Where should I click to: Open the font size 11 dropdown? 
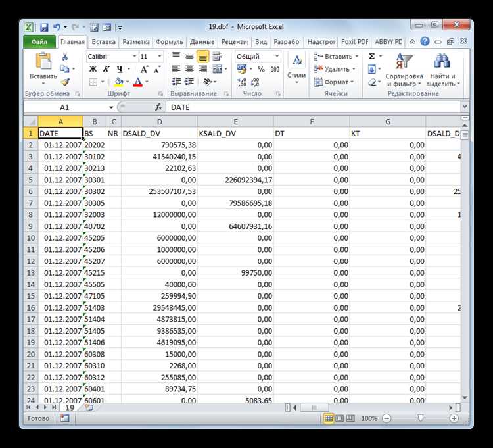[x=159, y=57]
